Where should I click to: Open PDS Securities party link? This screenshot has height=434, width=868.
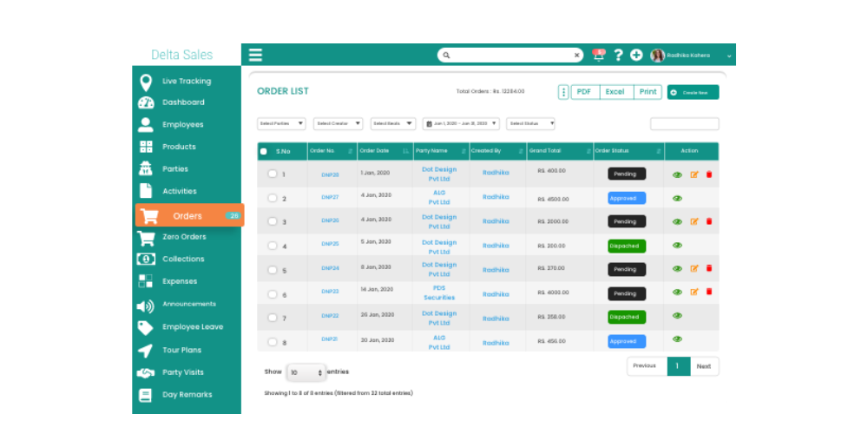tap(439, 293)
